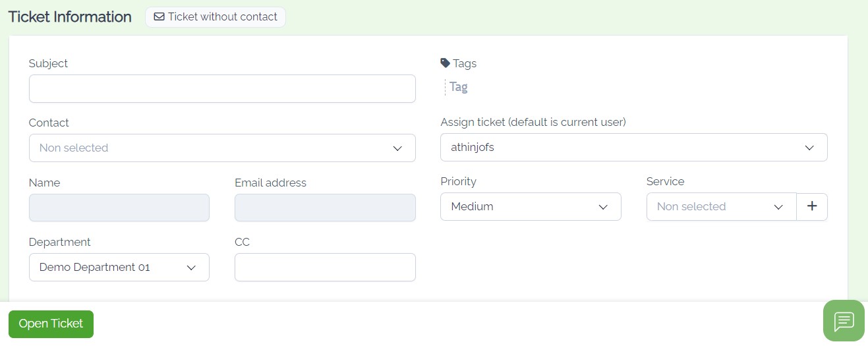Screen dimensions: 868x346
Task: Expand the Assign ticket athinjofs dropdown
Action: (633, 147)
